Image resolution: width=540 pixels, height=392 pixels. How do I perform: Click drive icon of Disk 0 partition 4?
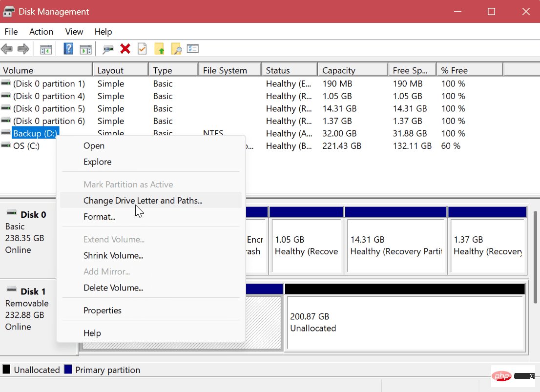coord(6,95)
